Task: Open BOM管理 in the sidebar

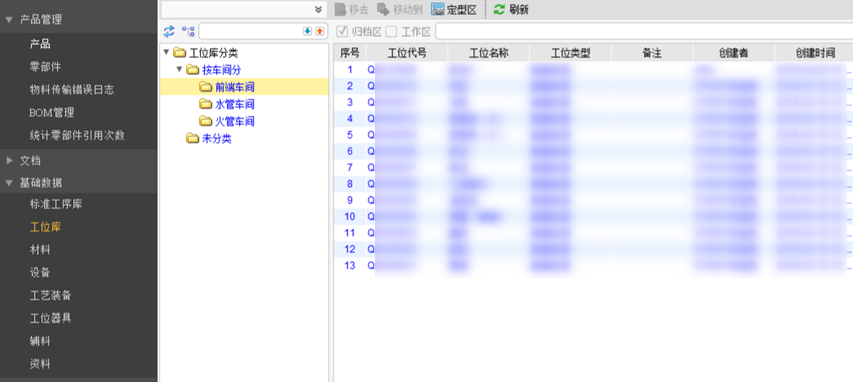Action: pyautogui.click(x=51, y=113)
